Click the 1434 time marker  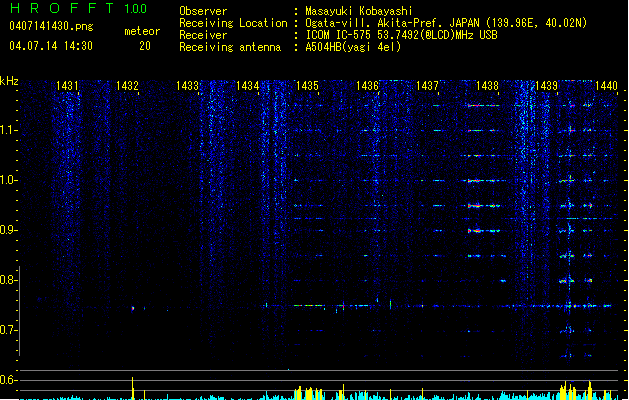point(248,86)
